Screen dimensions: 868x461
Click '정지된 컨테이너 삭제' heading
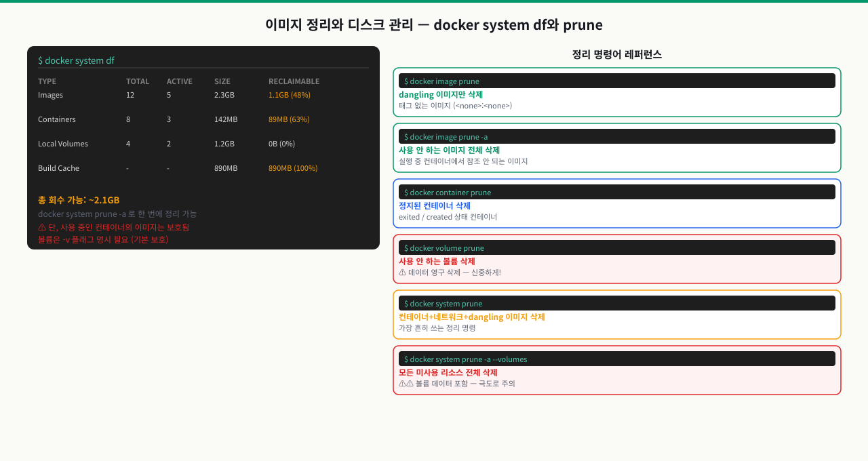click(435, 206)
